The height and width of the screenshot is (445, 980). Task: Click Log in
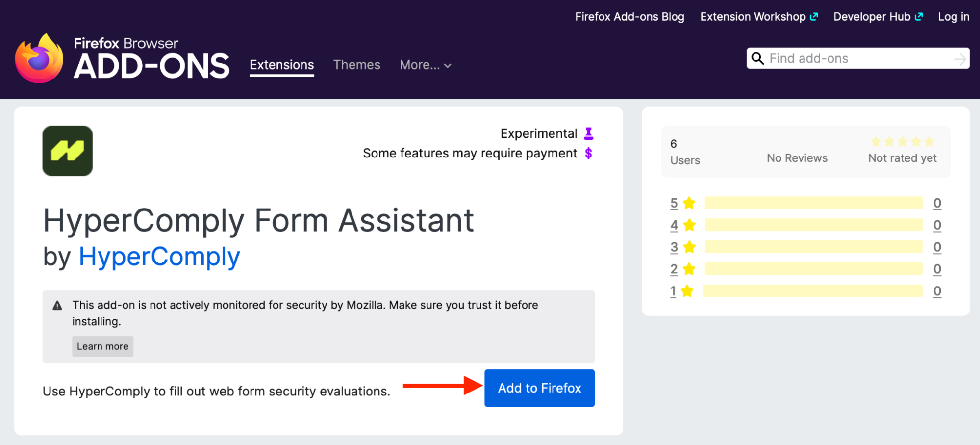(954, 17)
